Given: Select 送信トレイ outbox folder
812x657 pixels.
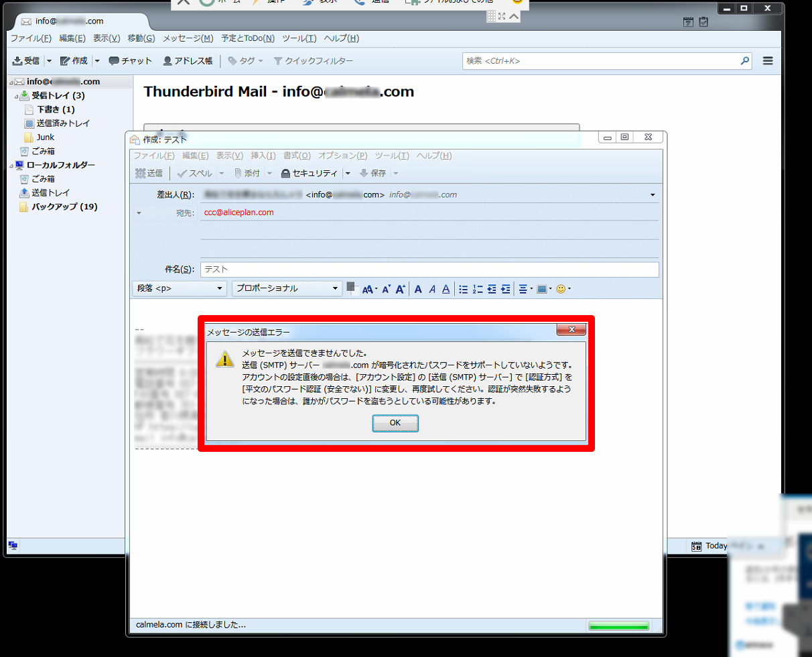Looking at the screenshot, I should (x=50, y=193).
